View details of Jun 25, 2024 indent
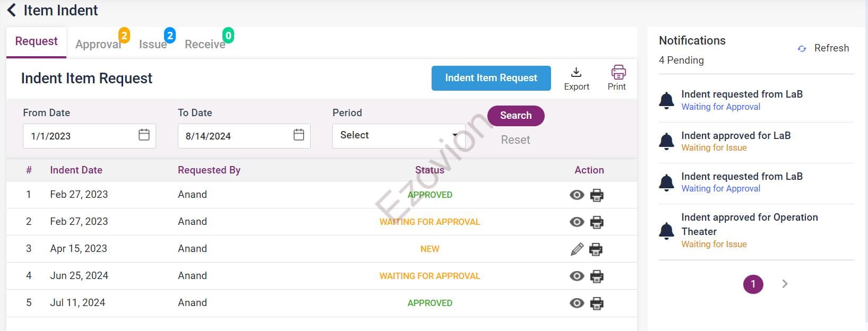Viewport: 868px width, 331px height. click(x=577, y=276)
